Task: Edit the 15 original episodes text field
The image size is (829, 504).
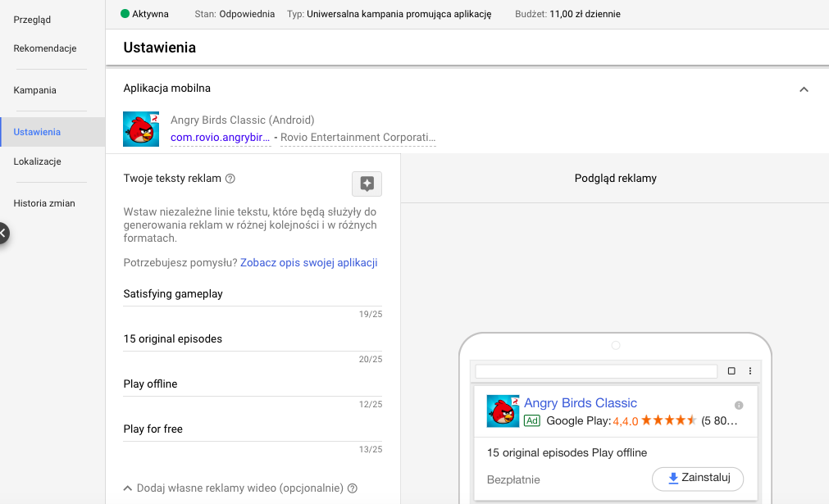Action: pyautogui.click(x=253, y=339)
